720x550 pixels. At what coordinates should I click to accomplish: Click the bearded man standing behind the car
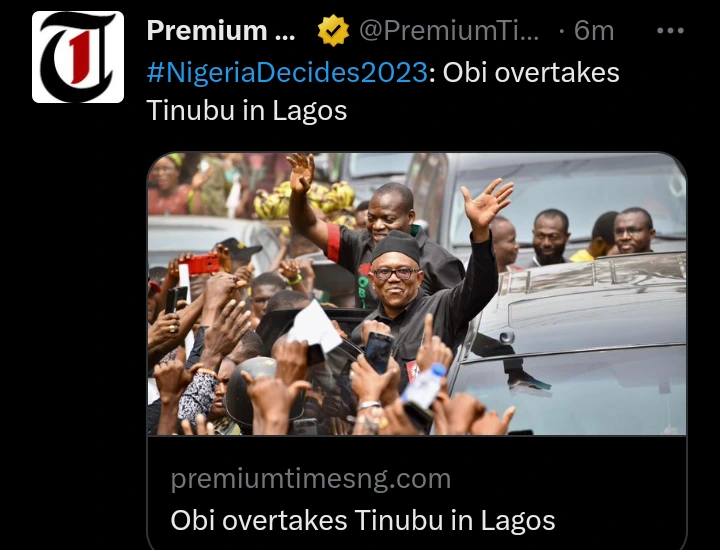(x=550, y=236)
